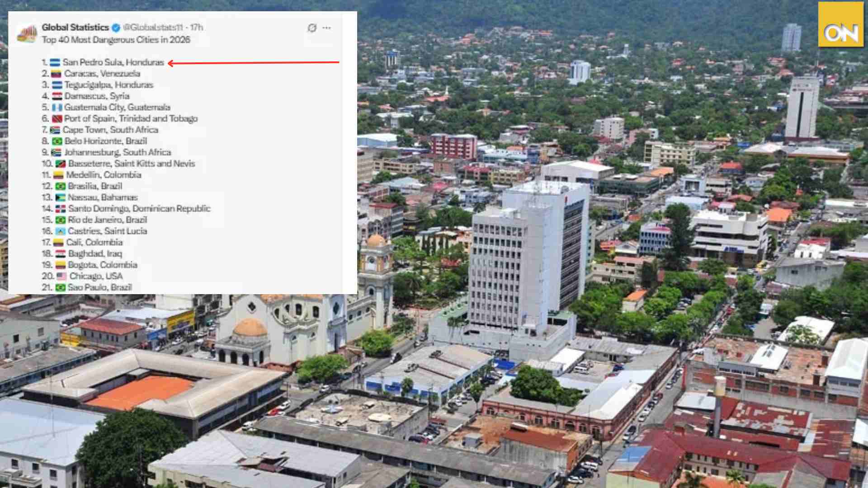Viewport: 868px width, 488px height.
Task: Click the Guatemala flag beside Guatemala City
Action: 57,108
